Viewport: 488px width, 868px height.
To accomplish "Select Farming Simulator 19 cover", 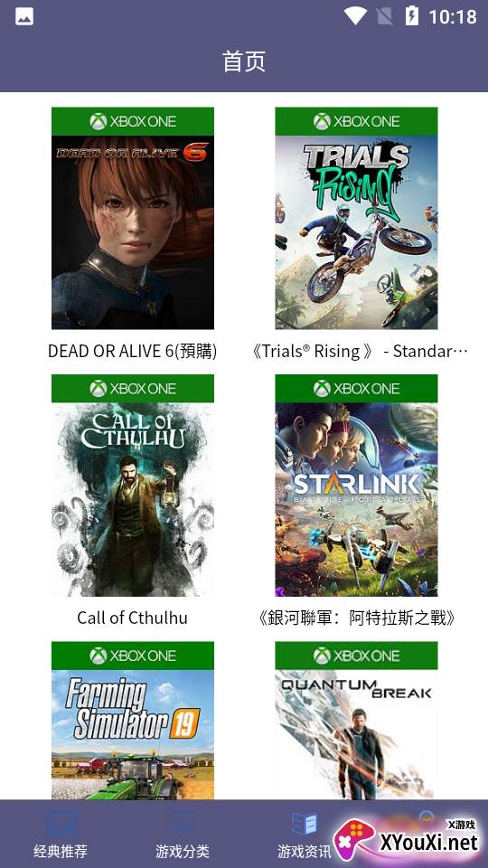I will (x=133, y=721).
